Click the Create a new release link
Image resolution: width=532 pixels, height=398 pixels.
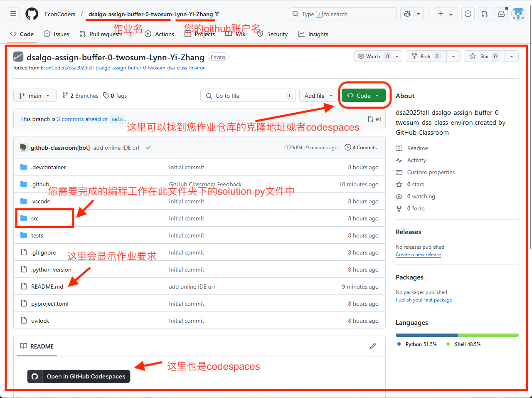point(418,255)
